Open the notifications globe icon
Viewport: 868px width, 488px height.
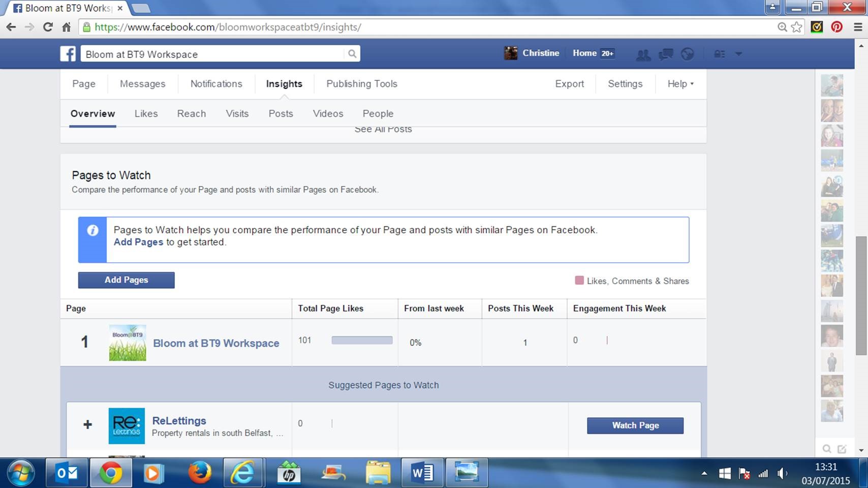pyautogui.click(x=687, y=54)
